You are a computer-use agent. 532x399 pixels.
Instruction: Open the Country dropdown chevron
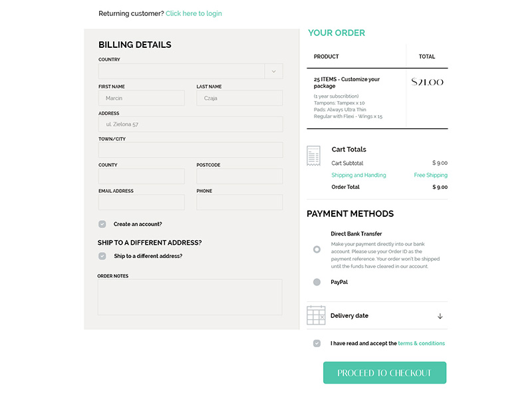pyautogui.click(x=273, y=71)
